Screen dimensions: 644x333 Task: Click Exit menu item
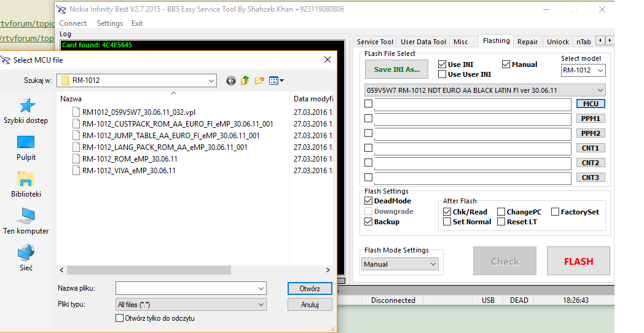coord(137,23)
